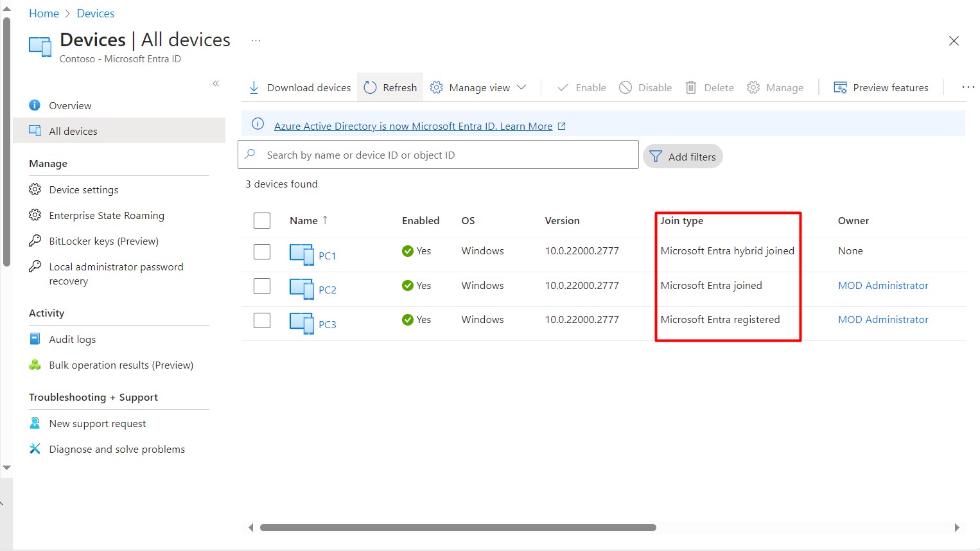This screenshot has width=980, height=551.
Task: Click the Add filters funnel icon
Action: pos(656,157)
